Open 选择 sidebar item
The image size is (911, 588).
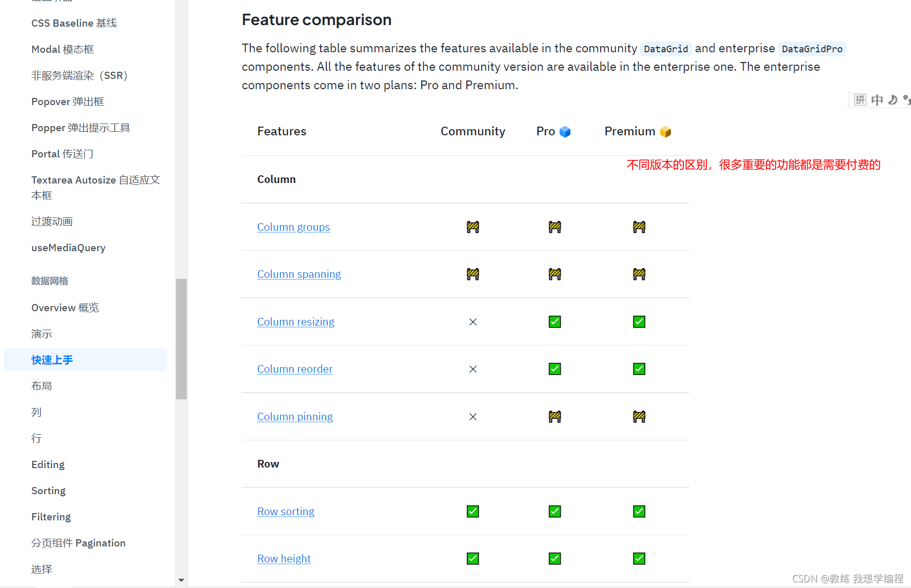[42, 569]
